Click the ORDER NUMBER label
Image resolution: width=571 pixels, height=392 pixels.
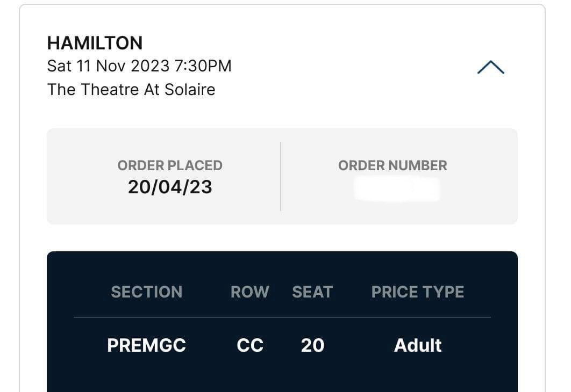click(392, 165)
